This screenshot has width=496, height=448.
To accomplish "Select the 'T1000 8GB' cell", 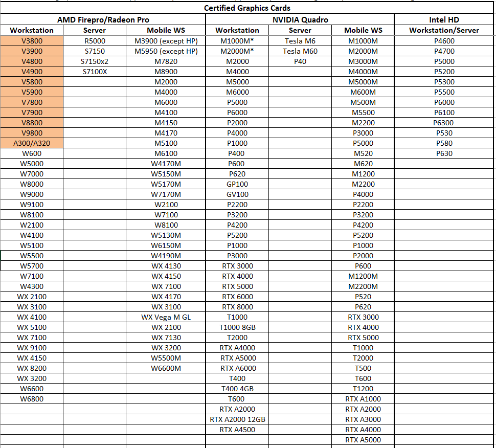I will (237, 327).
